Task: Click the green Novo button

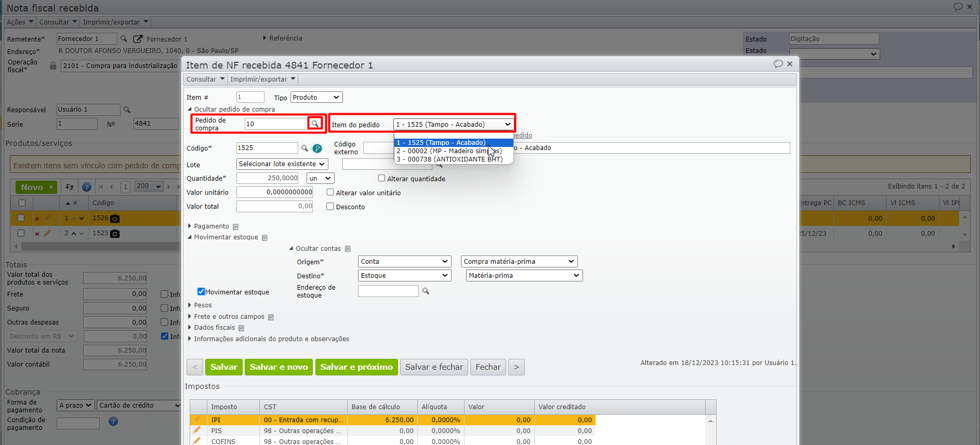Action: point(36,187)
